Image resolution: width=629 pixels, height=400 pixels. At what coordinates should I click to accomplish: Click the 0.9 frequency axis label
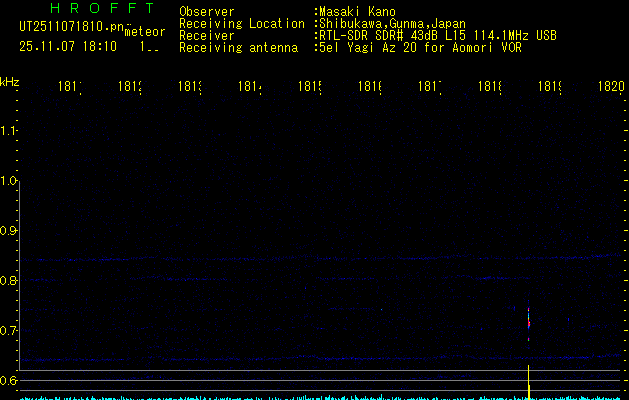point(10,231)
